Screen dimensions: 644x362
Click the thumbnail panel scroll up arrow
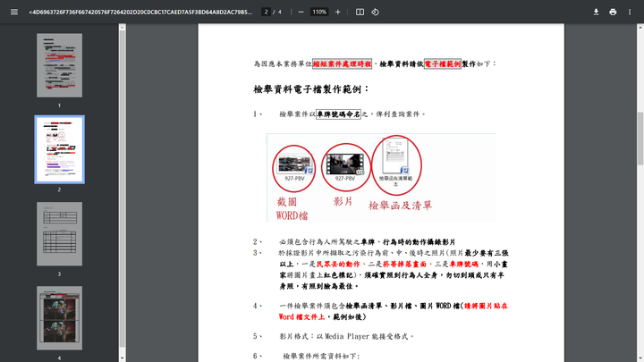coord(122,28)
